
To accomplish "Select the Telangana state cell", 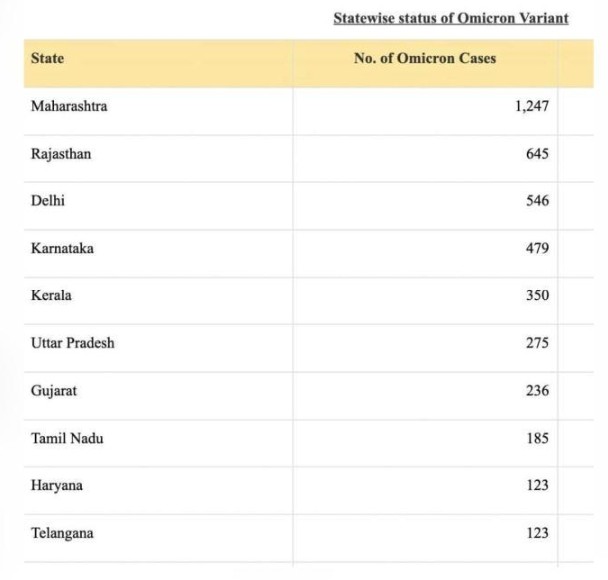I will [62, 533].
